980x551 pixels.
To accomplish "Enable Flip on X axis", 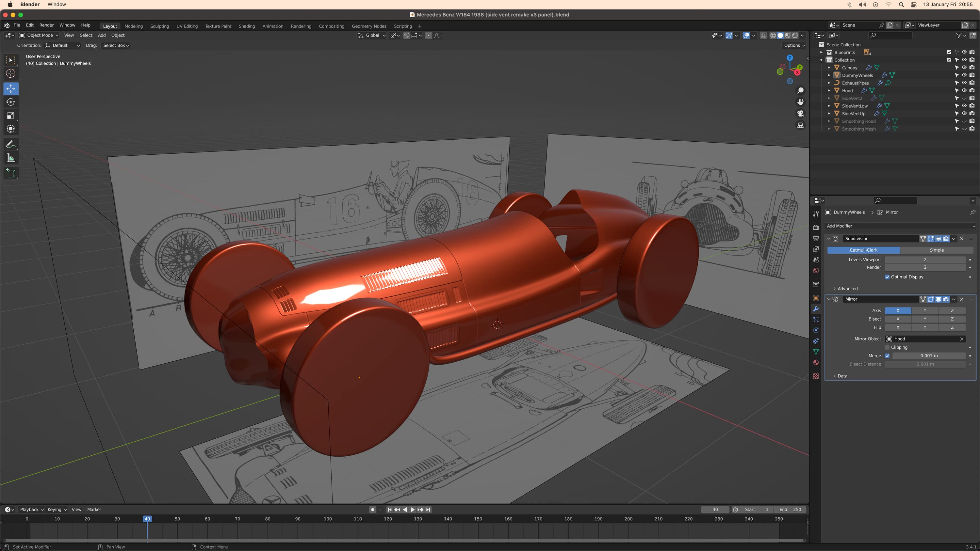I will pos(898,327).
